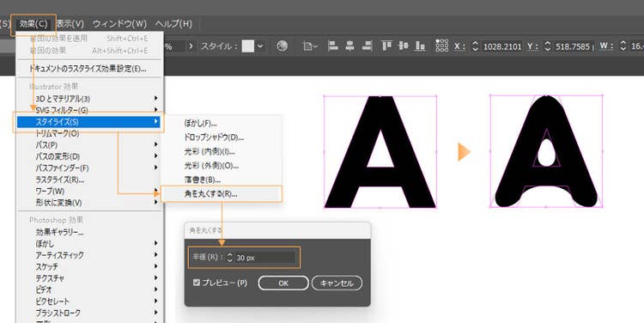Viewport: 644px width, 323px height.
Task: Click the W width stepper arrows
Action: click(623, 46)
